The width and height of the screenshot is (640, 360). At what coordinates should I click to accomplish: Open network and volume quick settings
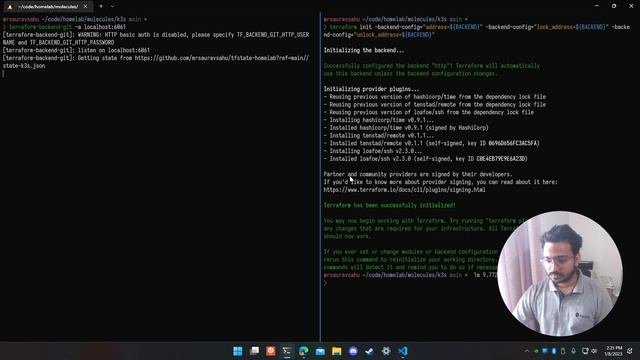589,351
